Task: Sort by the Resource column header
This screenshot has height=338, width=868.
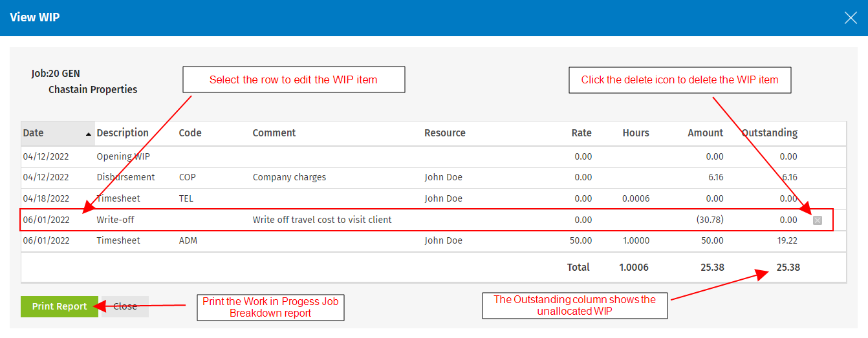Action: pyautogui.click(x=444, y=133)
